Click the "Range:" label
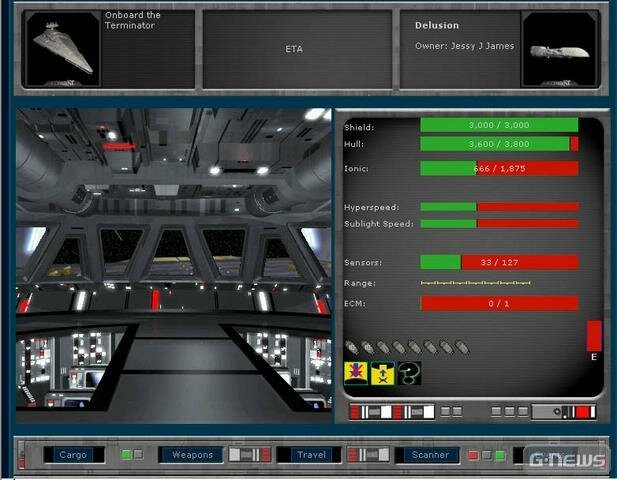Viewport: 617px width, 480px height. [360, 283]
